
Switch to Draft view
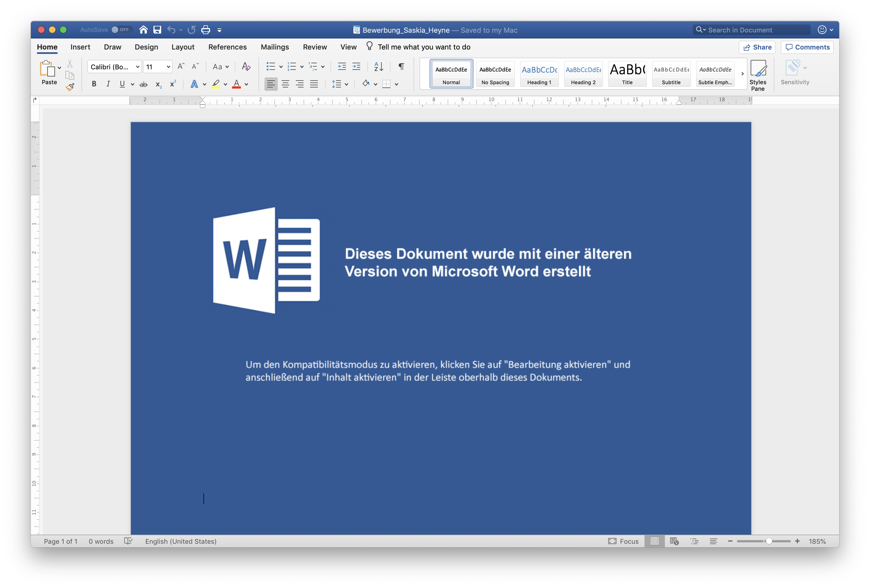(714, 541)
